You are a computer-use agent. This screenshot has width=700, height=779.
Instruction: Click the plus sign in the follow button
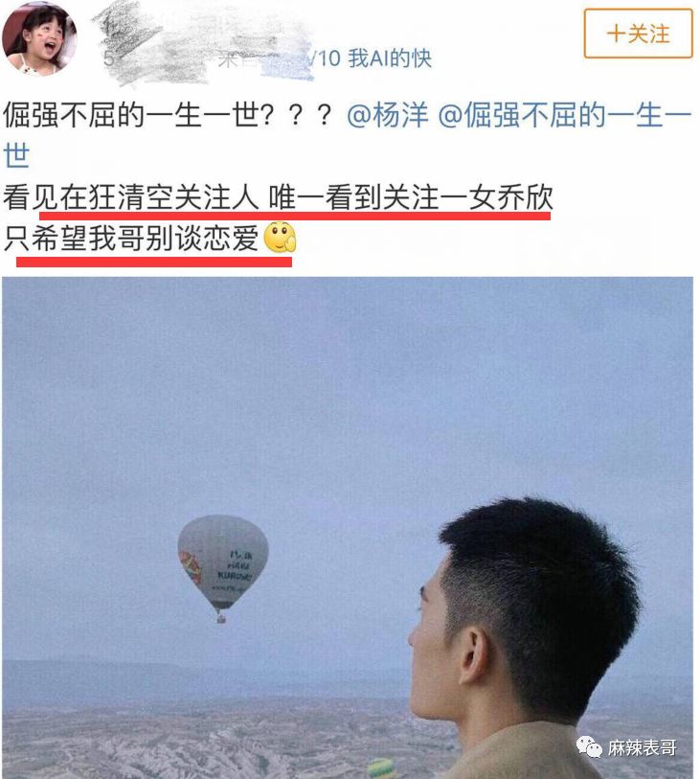coord(616,34)
